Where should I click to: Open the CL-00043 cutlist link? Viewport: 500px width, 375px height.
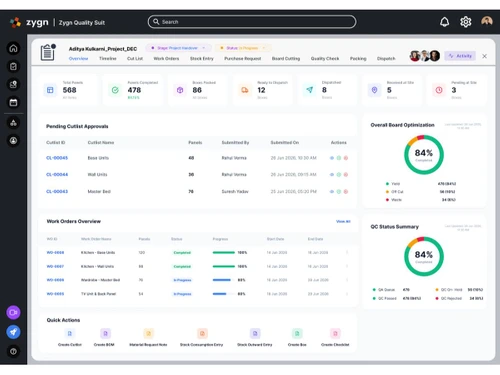click(57, 192)
